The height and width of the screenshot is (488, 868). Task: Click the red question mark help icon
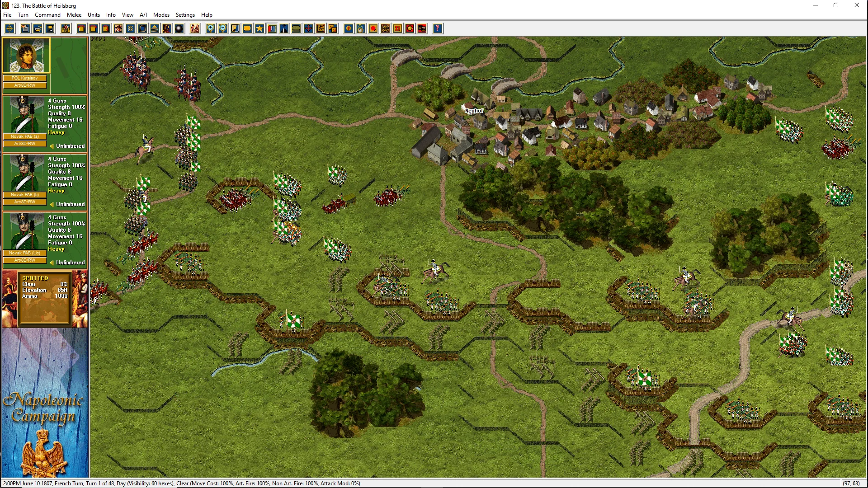point(437,29)
